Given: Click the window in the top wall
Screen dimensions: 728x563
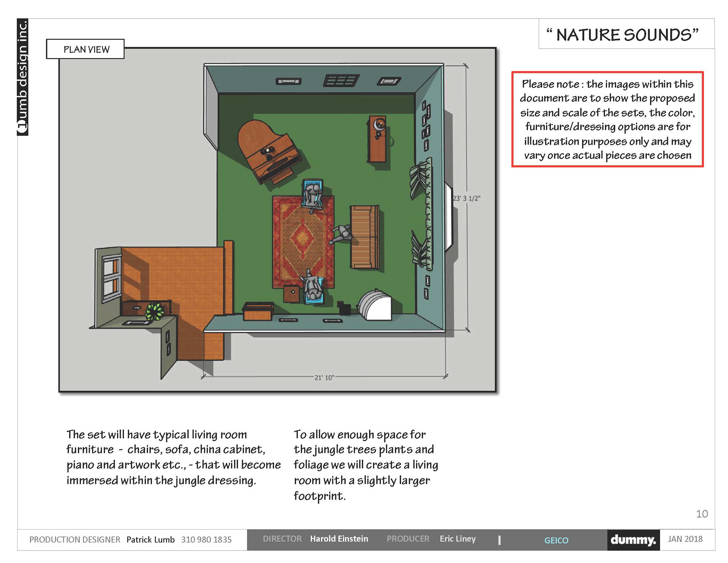Looking at the screenshot, I should click(x=341, y=80).
